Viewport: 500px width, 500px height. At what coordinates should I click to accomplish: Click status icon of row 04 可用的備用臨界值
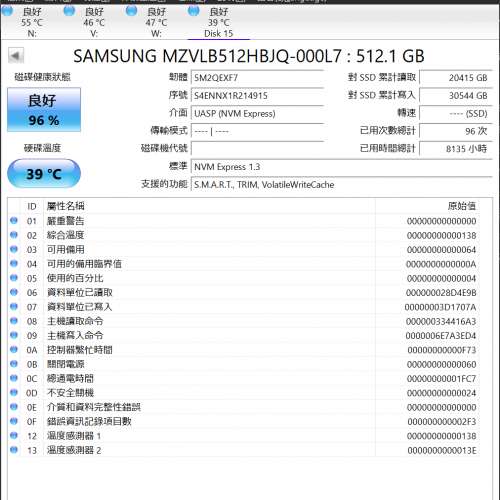click(x=14, y=263)
